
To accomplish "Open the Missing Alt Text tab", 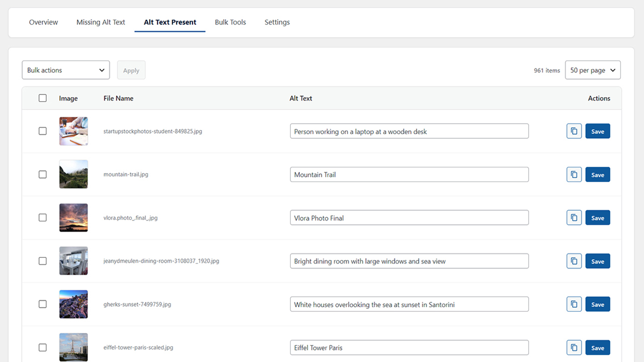I will pyautogui.click(x=101, y=22).
